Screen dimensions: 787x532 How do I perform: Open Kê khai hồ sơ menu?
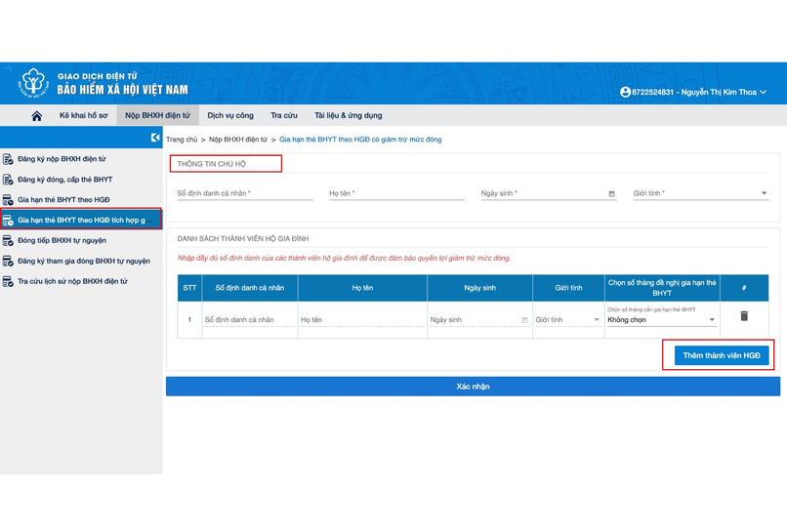83,115
